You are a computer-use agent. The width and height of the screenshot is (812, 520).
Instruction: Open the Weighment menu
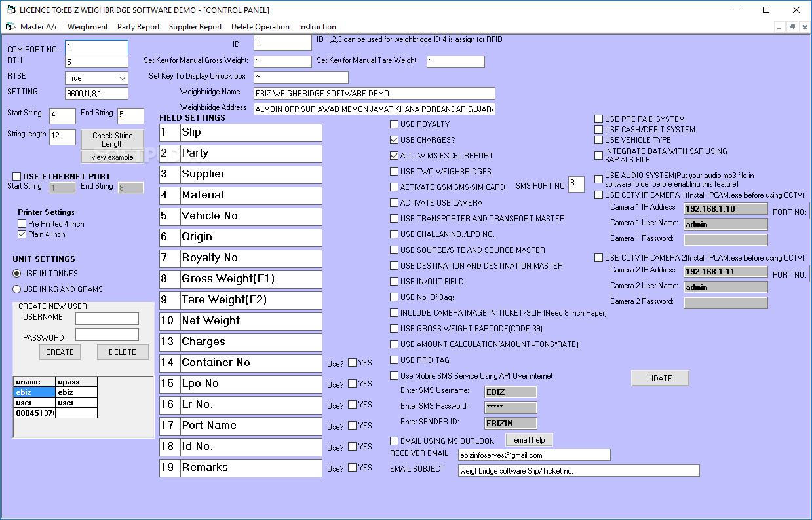coord(88,27)
